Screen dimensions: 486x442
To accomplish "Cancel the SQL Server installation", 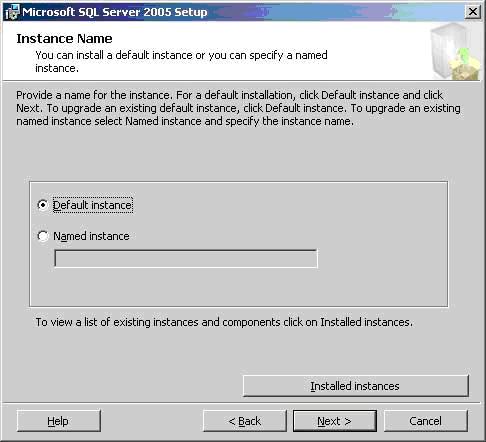I will [x=426, y=421].
